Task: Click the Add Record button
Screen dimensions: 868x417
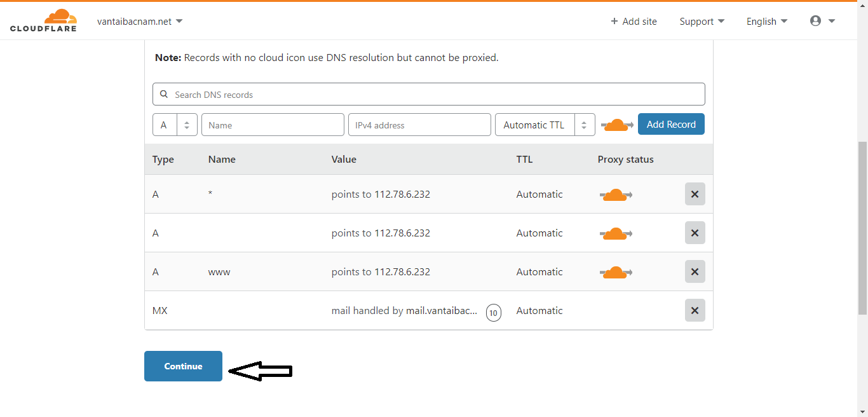Action: coord(671,125)
